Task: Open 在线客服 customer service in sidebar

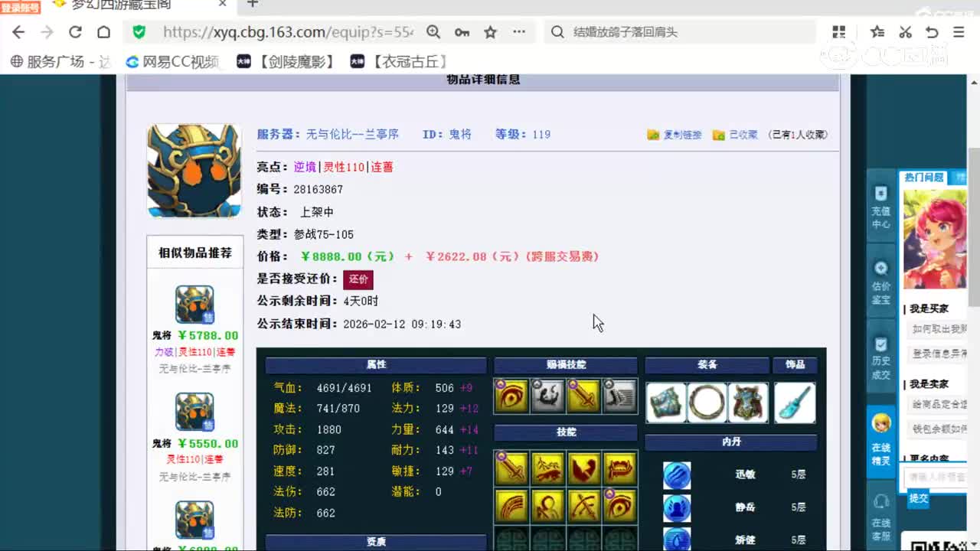Action: 881,514
